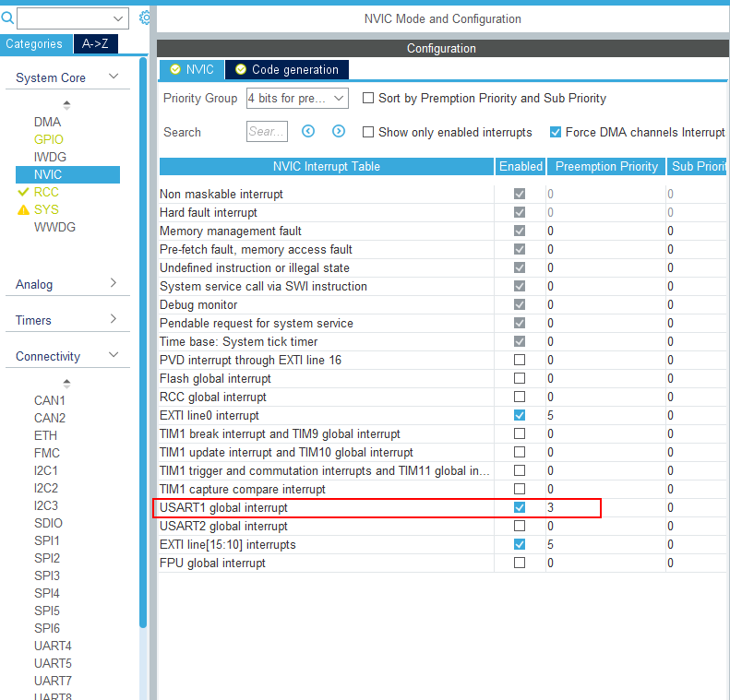Select WWDG in System Core
Viewport: 730px width, 700px height.
(x=54, y=227)
